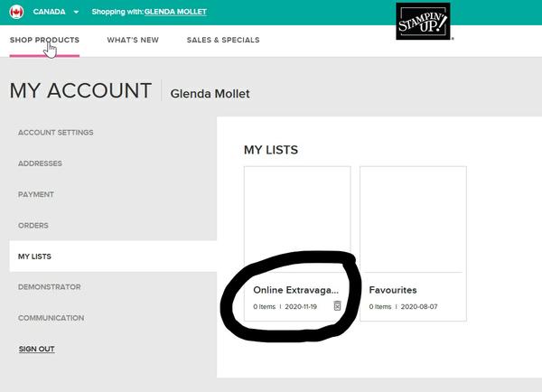
Task: Open the Glenda Mollet demonstrator link
Action: point(175,12)
